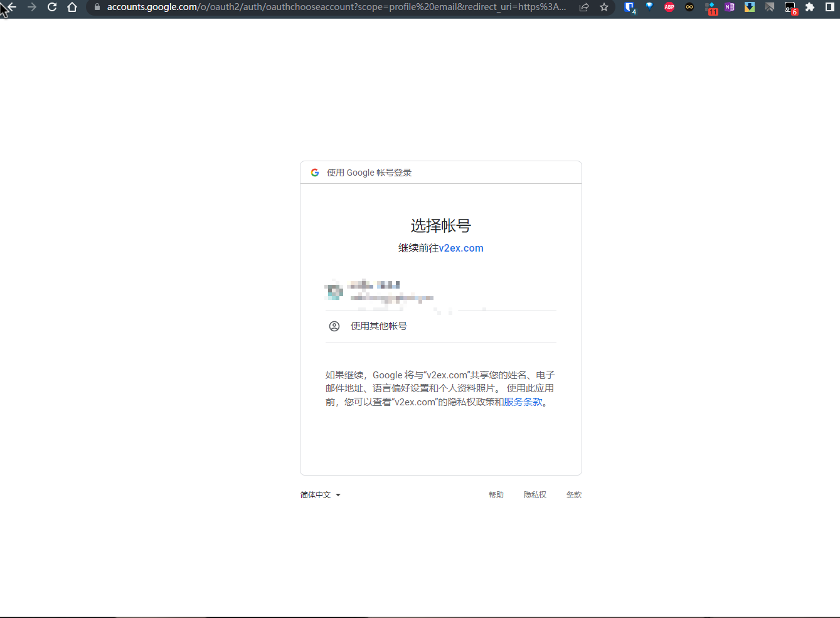This screenshot has height=618, width=840.
Task: Click the Google logo on the sign-in card
Action: [x=314, y=172]
